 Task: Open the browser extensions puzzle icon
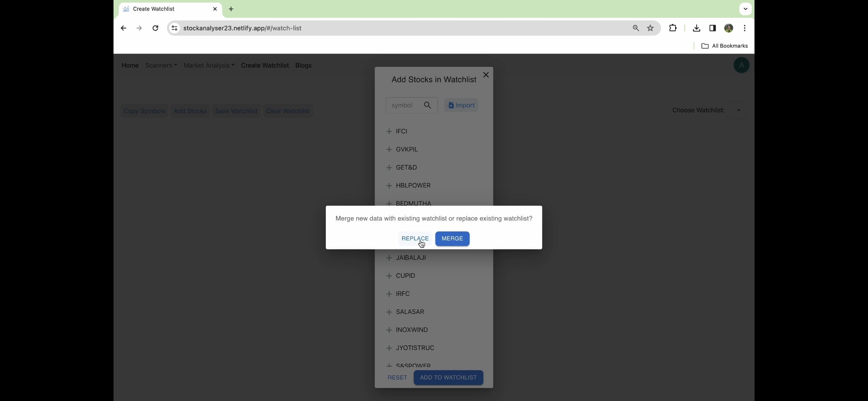pos(673,28)
